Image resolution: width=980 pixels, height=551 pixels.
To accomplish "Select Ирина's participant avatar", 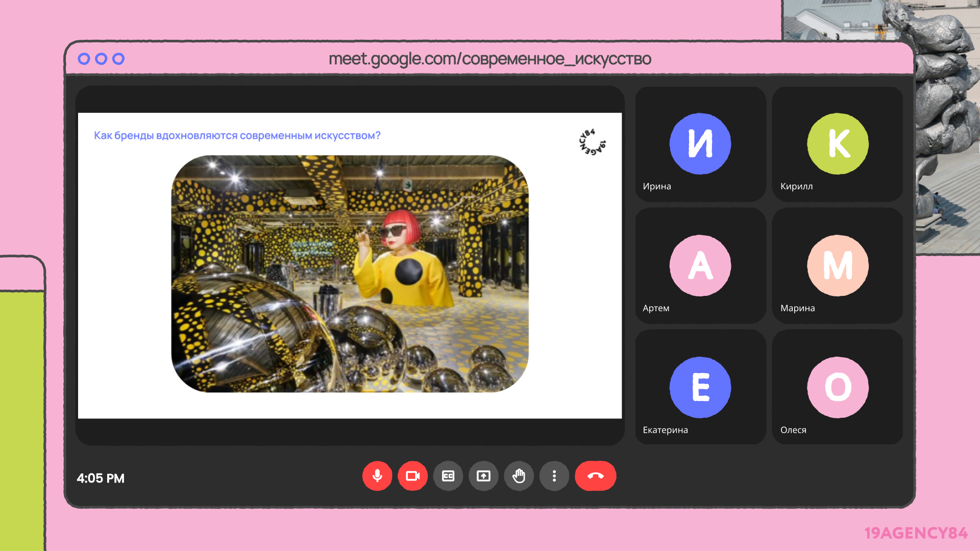I will pyautogui.click(x=700, y=144).
